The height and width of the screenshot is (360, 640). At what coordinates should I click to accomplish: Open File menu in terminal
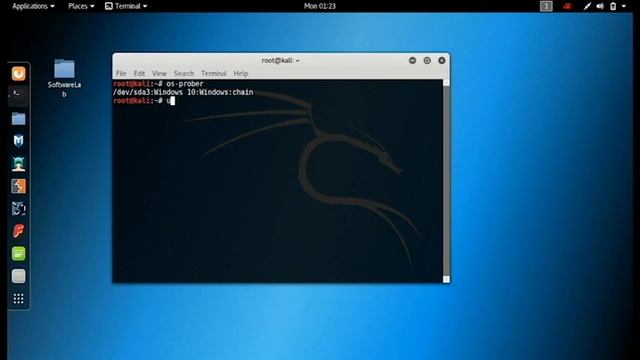(x=121, y=73)
